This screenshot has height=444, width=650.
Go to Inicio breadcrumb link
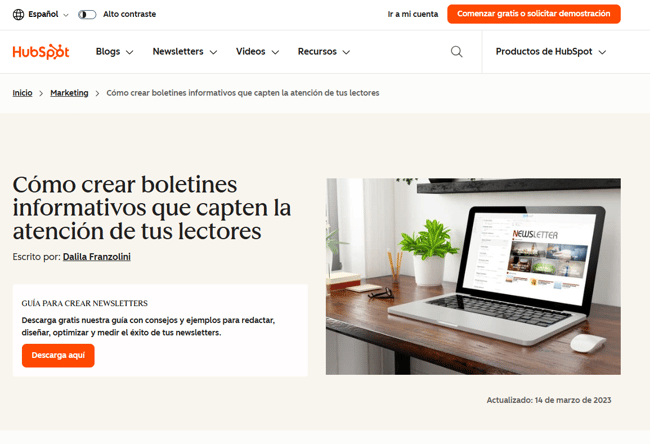tap(22, 93)
